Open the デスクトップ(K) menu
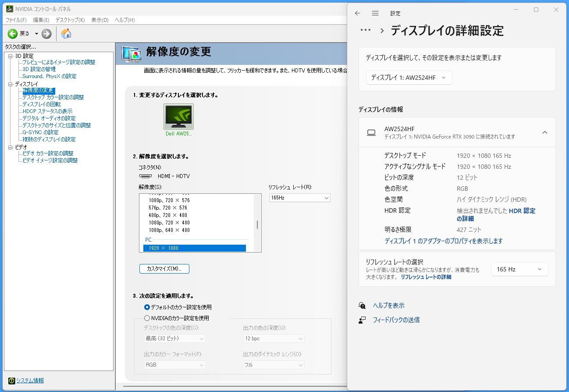The width and height of the screenshot is (569, 392). (x=70, y=20)
